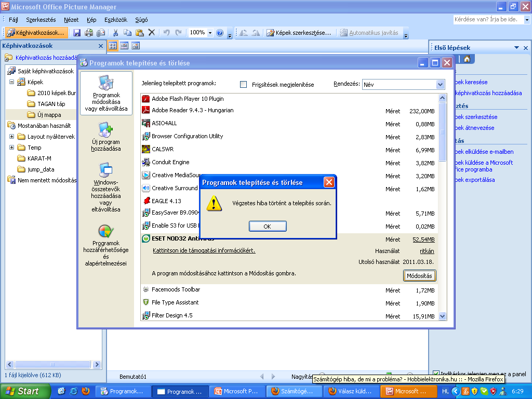Click the Undo arrow icon
The height and width of the screenshot is (399, 532).
(167, 33)
